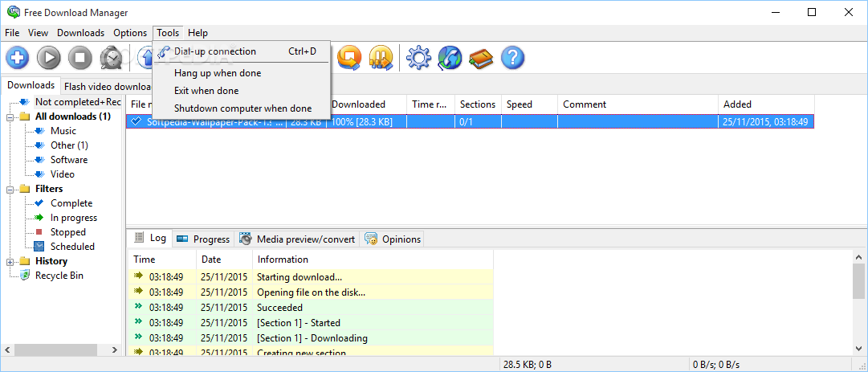The height and width of the screenshot is (372, 868).
Task: Toggle Shutdown computer when done
Action: coord(242,108)
